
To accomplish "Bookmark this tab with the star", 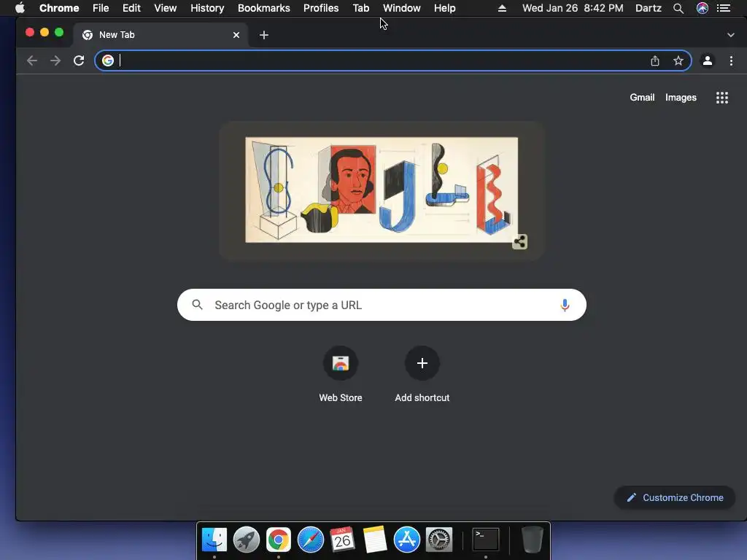I will coord(678,61).
